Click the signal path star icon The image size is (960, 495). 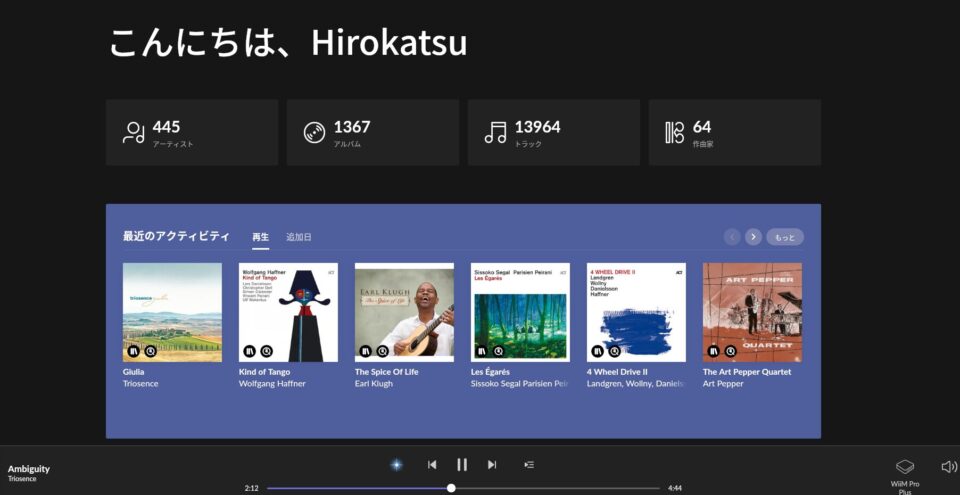(397, 465)
